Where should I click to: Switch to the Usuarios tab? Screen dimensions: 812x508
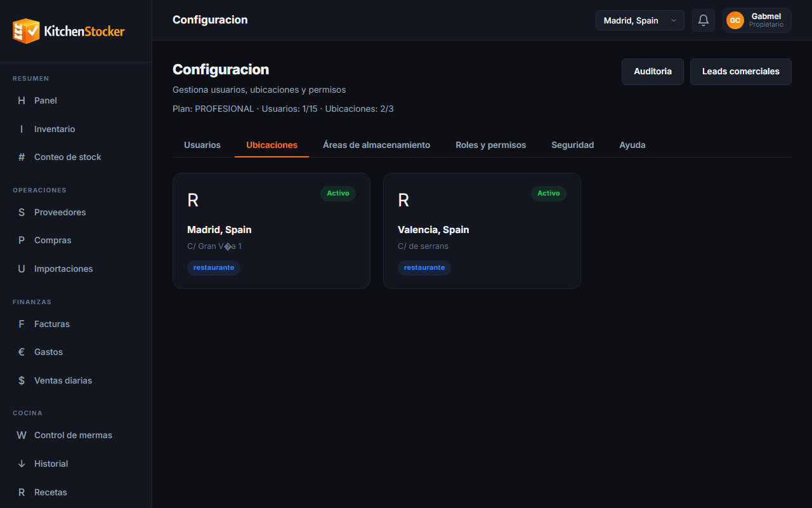202,145
